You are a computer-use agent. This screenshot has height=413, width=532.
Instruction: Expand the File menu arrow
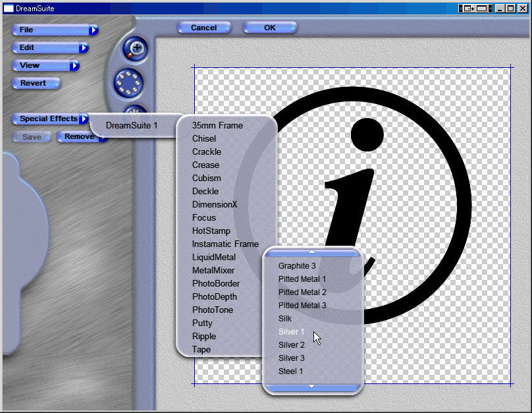click(x=93, y=30)
